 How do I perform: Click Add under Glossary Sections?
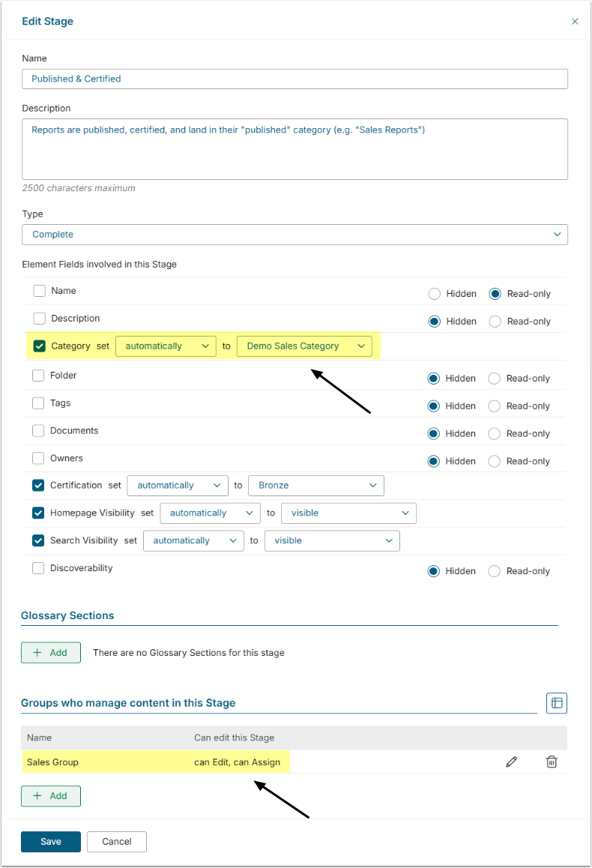[50, 653]
